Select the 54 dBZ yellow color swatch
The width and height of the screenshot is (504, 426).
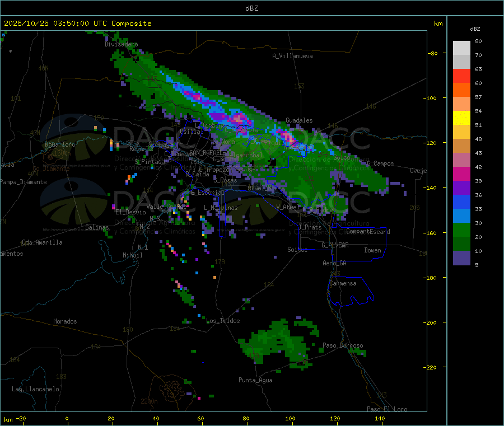click(461, 118)
